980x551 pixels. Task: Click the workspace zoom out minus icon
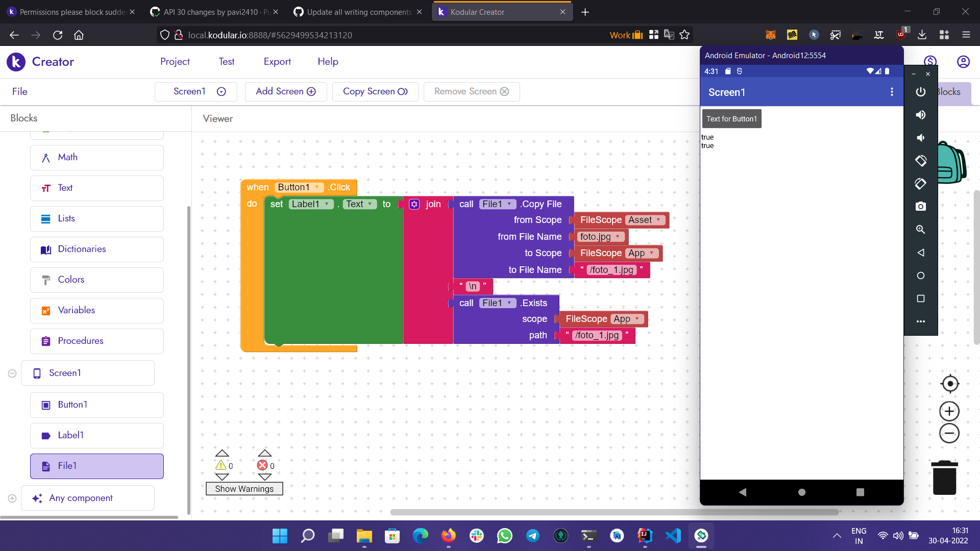point(949,434)
